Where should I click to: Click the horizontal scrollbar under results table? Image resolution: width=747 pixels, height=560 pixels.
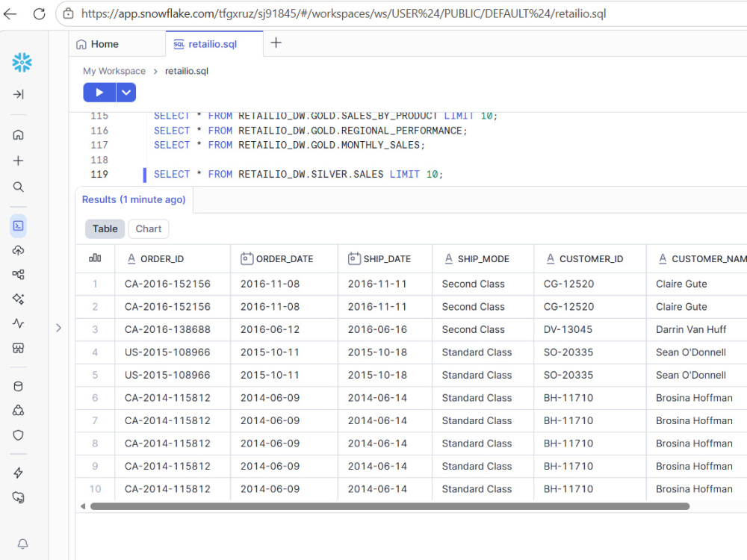(x=390, y=506)
